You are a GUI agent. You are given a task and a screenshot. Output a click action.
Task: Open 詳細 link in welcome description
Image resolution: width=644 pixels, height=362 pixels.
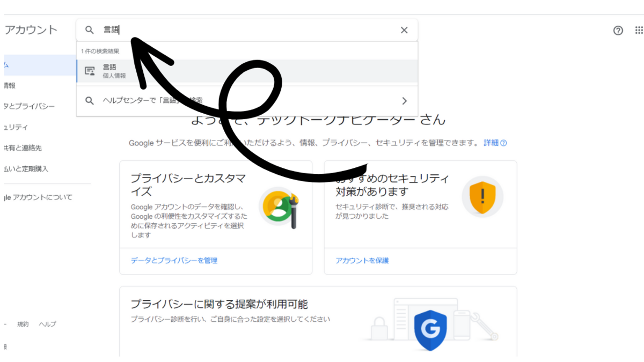(491, 143)
